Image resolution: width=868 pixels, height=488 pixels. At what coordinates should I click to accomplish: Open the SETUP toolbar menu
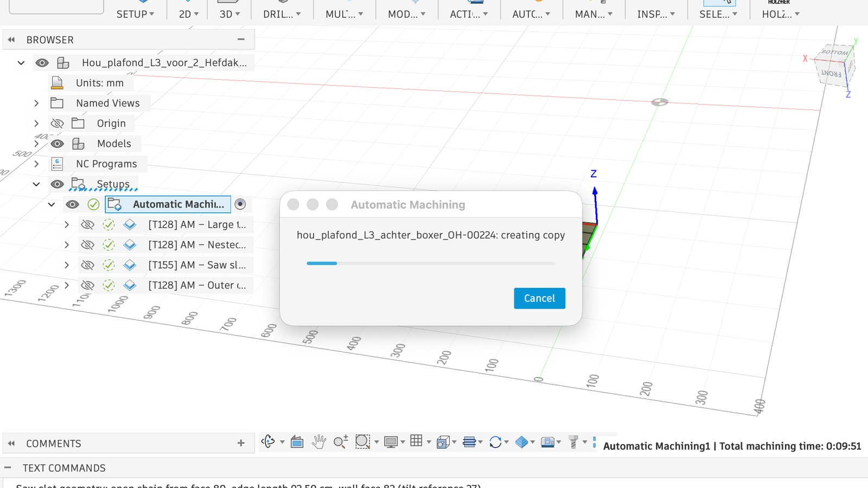tap(135, 14)
